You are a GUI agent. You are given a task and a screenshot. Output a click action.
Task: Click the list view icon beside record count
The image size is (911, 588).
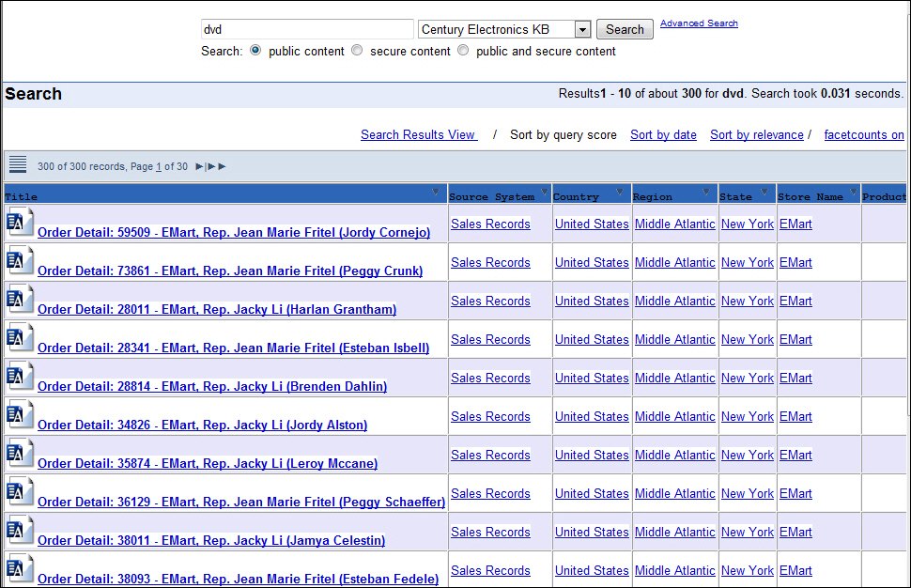pyautogui.click(x=18, y=165)
